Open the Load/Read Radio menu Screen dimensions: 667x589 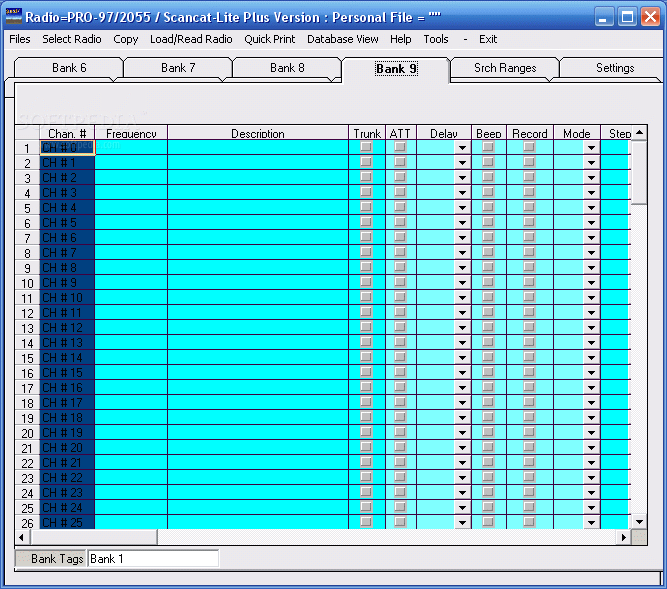191,39
